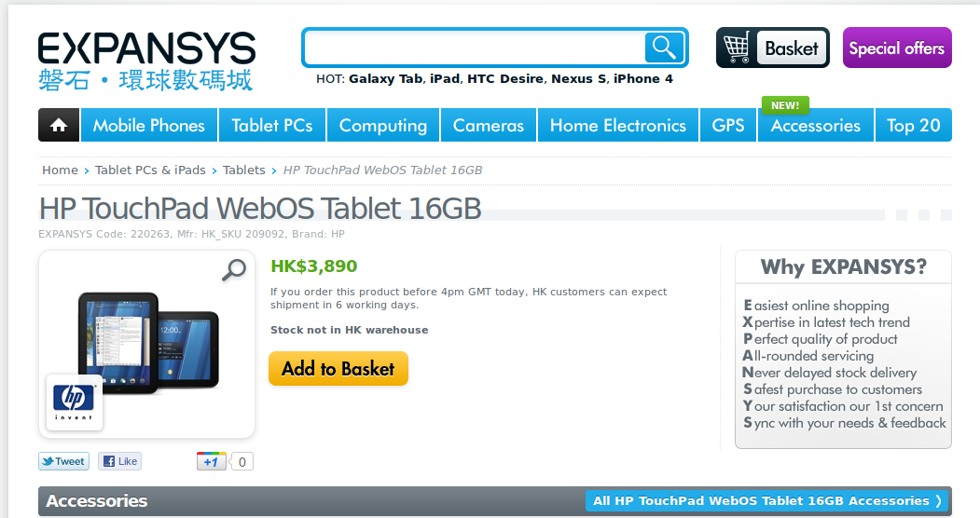Screen dimensions: 980x518
Task: Open Special offers page
Action: tap(897, 48)
